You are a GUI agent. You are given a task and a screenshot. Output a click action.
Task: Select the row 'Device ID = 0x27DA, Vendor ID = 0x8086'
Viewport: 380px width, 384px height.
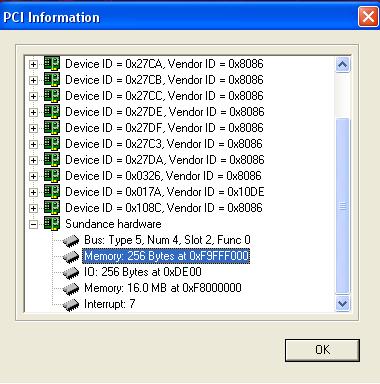tap(165, 160)
